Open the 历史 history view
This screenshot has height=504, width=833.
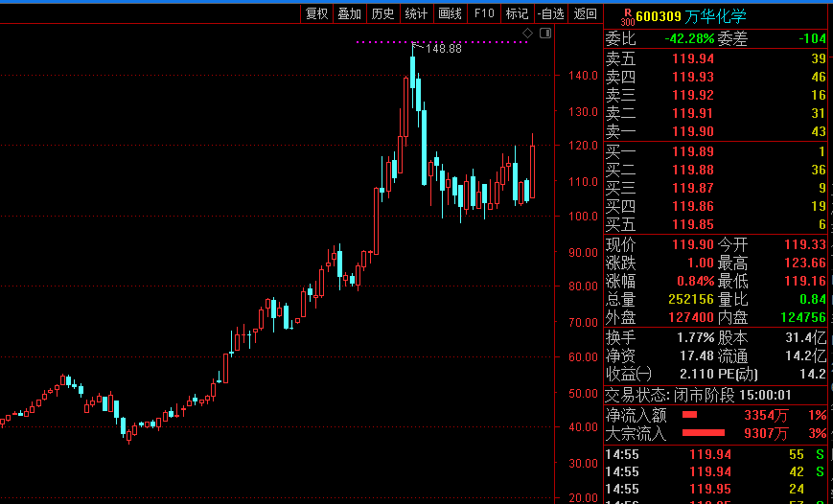(x=382, y=13)
